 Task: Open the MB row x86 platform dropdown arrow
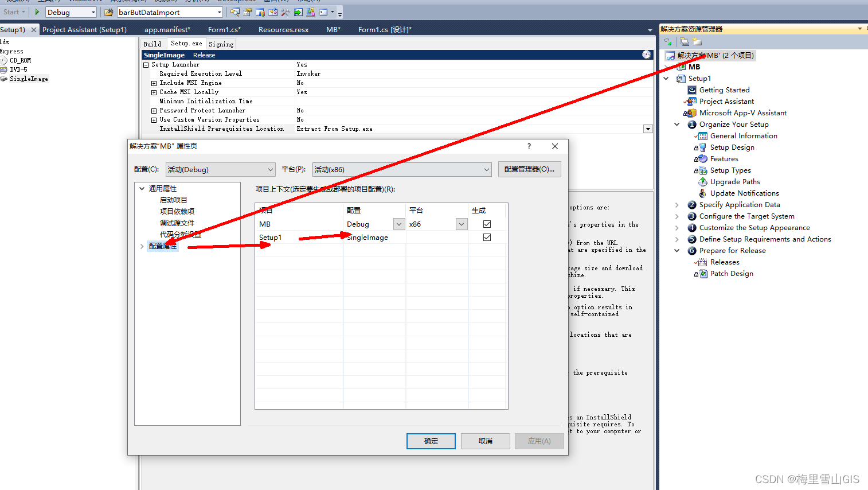(462, 224)
